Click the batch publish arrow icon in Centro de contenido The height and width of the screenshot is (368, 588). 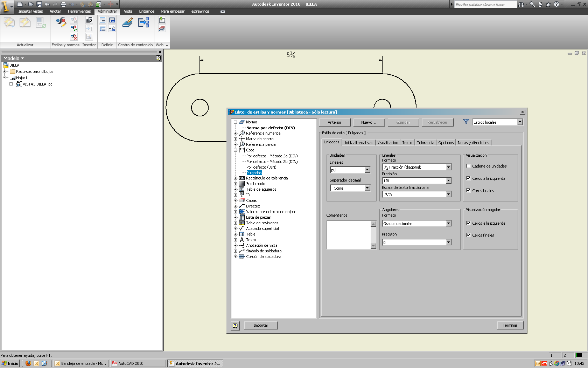coord(143,22)
